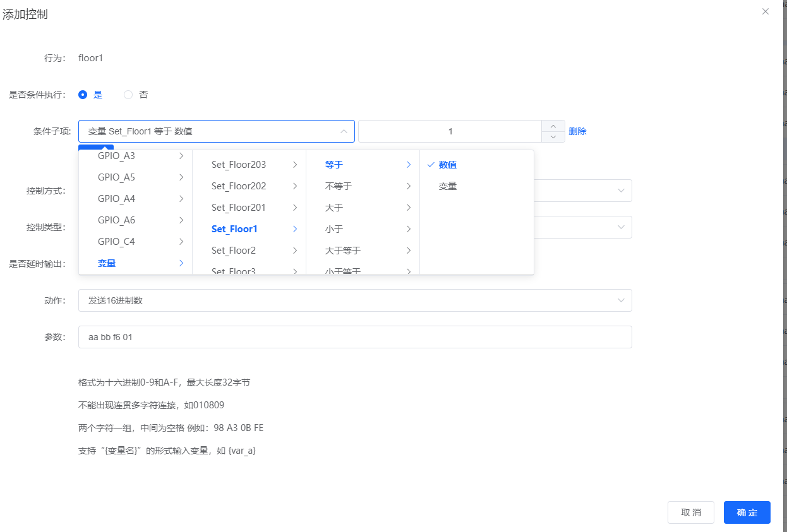Image resolution: width=787 pixels, height=532 pixels.
Task: Expand the Set_Floor203 submenu chevron
Action: [294, 164]
